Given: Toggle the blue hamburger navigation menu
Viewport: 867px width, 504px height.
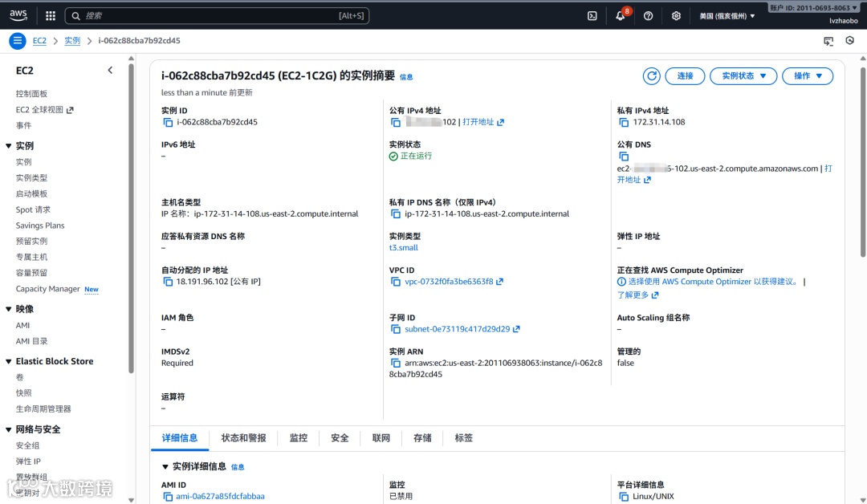Looking at the screenshot, I should pyautogui.click(x=17, y=40).
